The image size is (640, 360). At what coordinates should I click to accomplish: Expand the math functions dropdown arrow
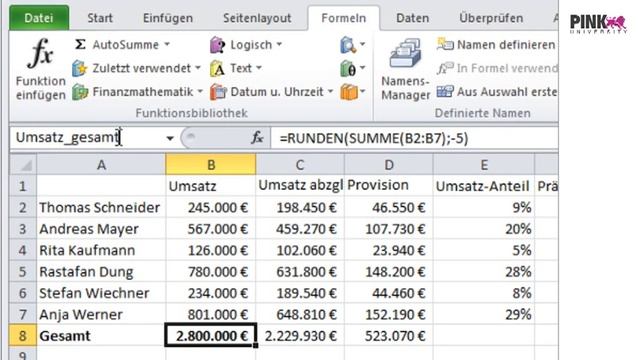pos(362,68)
